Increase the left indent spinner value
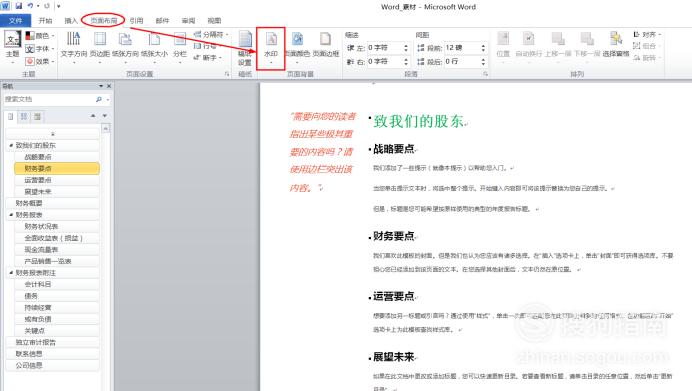 tap(406, 45)
